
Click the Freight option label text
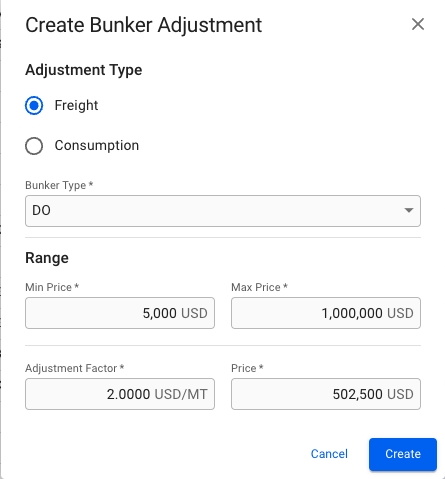pos(76,105)
